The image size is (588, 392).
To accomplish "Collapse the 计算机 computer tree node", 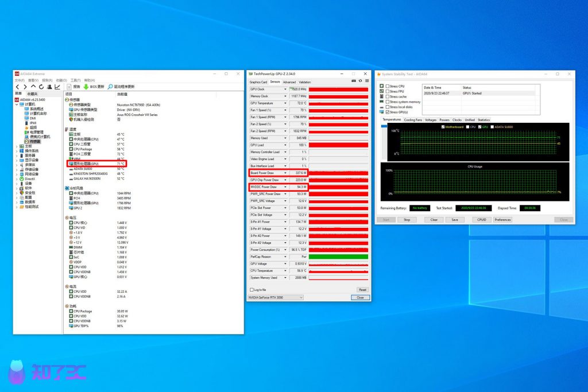I will click(x=17, y=104).
